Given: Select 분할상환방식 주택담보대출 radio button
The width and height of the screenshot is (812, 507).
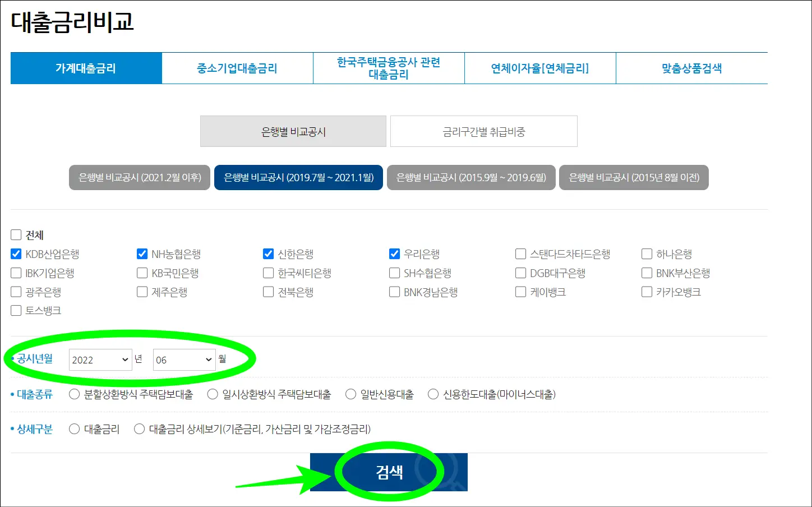Looking at the screenshot, I should 74,394.
